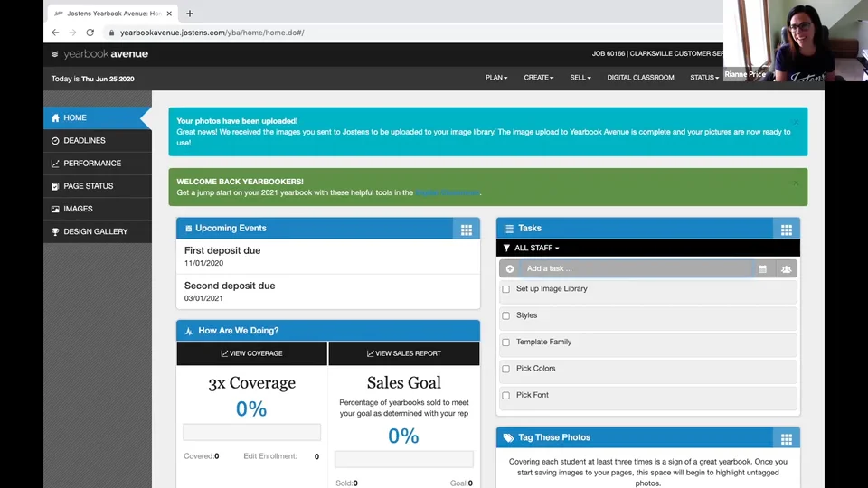The height and width of the screenshot is (488, 868).
Task: Click the Home house icon
Action: pyautogui.click(x=55, y=117)
